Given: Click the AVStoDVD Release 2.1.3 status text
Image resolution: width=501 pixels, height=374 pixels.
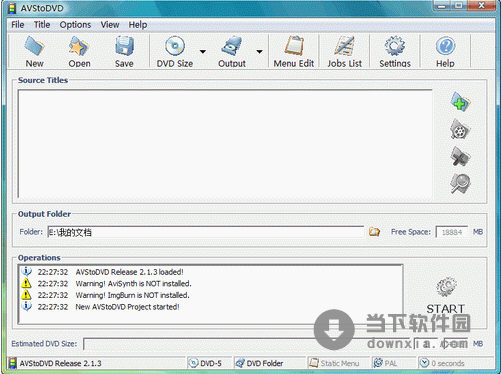Looking at the screenshot, I should [60, 363].
